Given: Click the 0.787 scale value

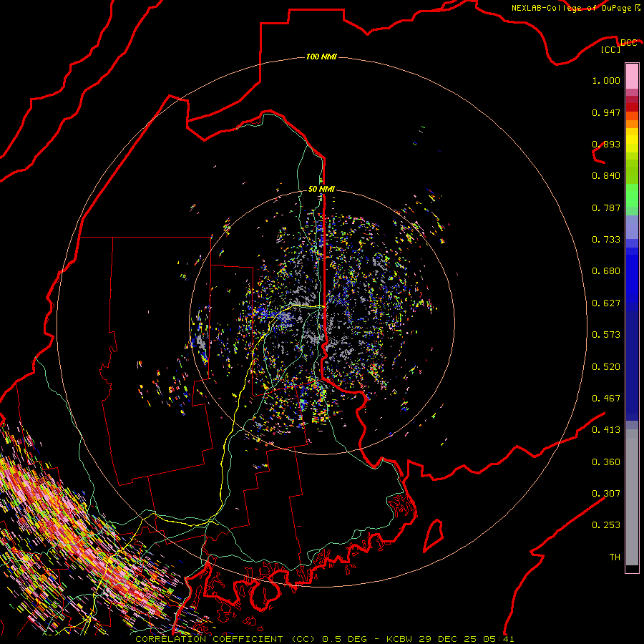Looking at the screenshot, I should point(606,208).
